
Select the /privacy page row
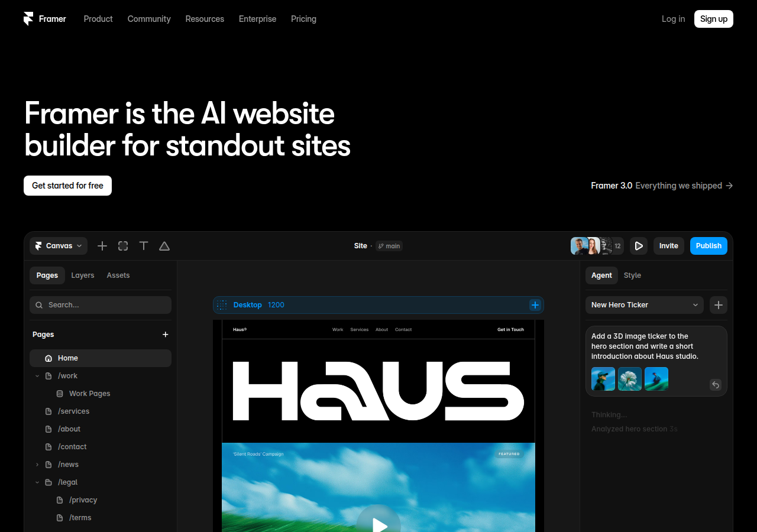(x=101, y=500)
